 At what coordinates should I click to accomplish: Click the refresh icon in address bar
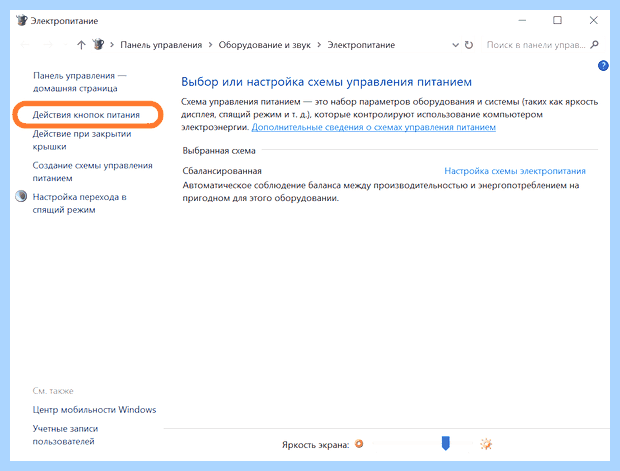click(x=469, y=45)
